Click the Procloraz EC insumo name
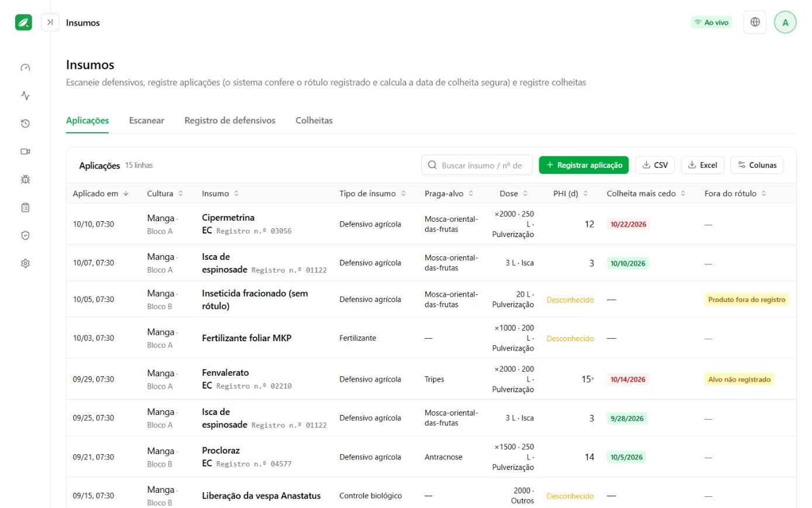This screenshot has width=812, height=508. (x=221, y=457)
